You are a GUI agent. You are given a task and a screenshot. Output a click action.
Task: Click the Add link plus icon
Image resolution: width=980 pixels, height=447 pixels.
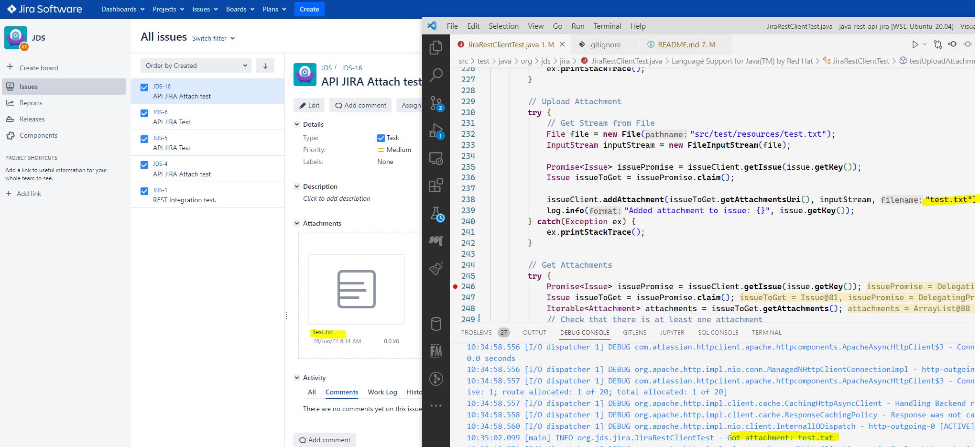9,194
